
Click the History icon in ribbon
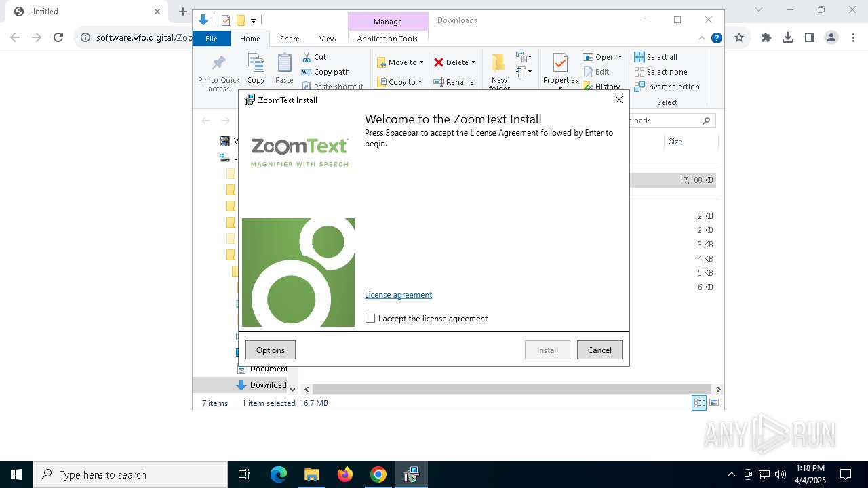point(589,87)
